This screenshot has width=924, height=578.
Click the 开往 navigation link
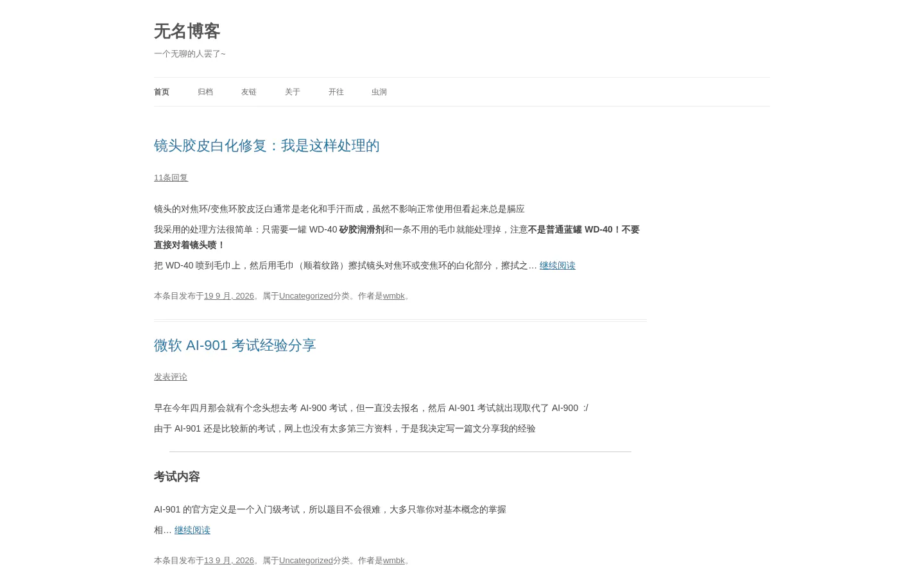click(336, 92)
